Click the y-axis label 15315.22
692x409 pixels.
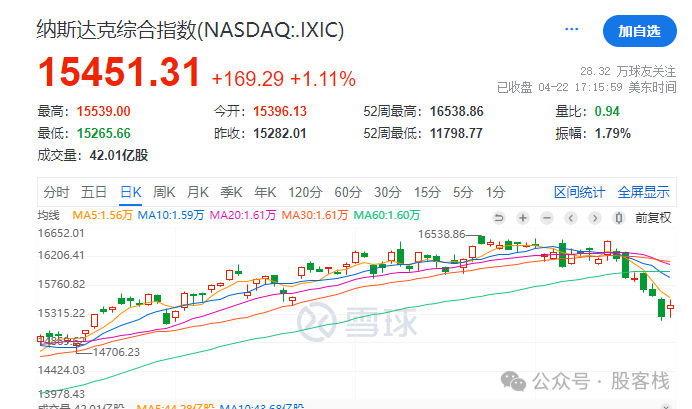61,313
